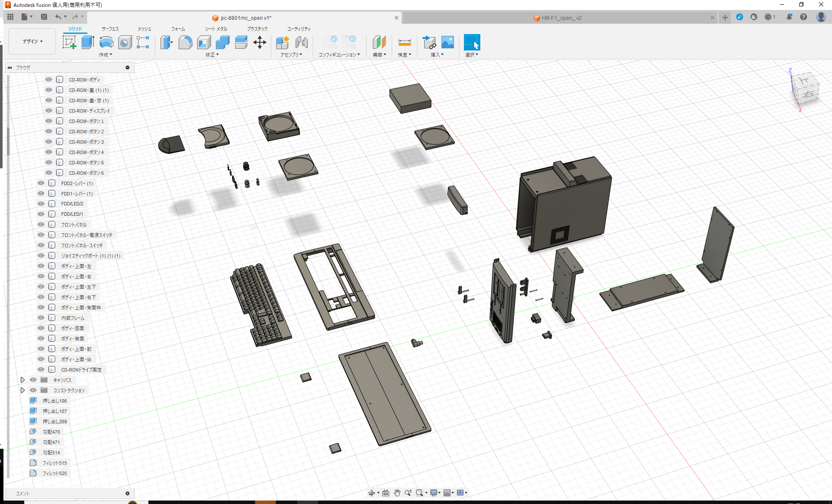Hide the フロントパネル component
The image size is (832, 504).
click(x=41, y=224)
